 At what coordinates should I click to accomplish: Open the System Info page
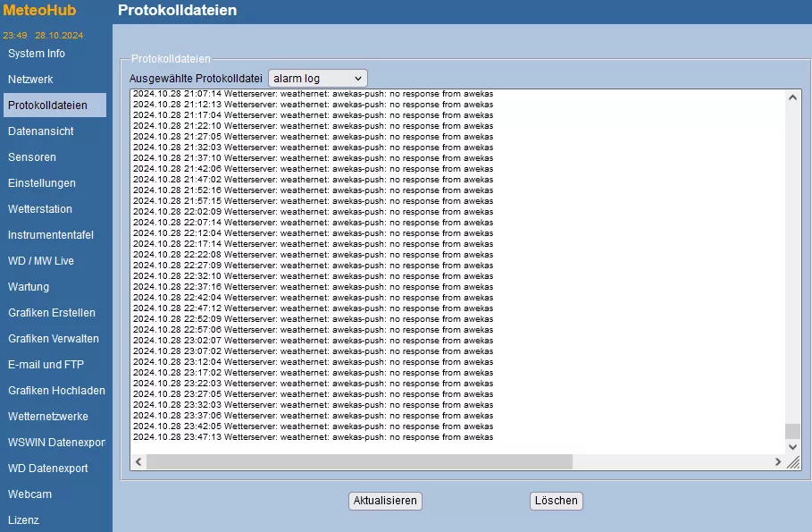[37, 54]
